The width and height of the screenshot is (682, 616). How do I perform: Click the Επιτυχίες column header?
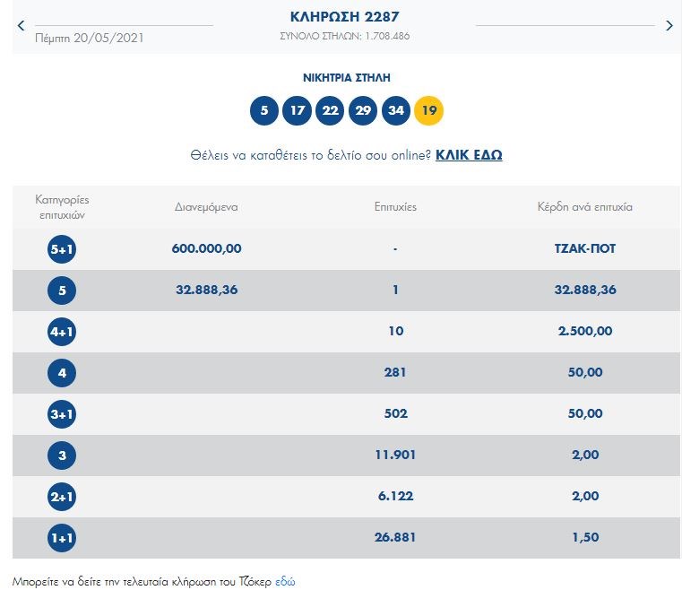pos(395,207)
